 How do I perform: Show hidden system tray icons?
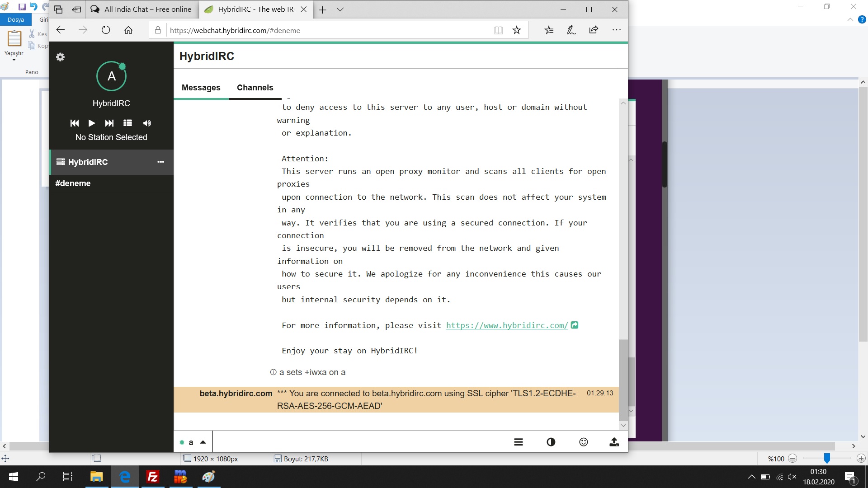[751, 477]
